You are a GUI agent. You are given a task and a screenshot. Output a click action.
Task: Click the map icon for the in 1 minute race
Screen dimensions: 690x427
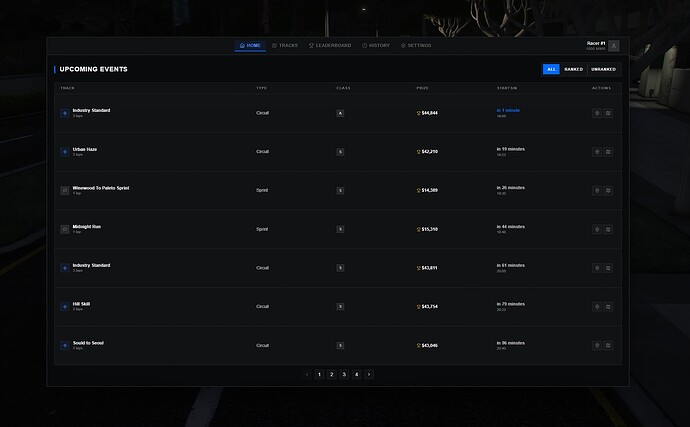tap(608, 113)
